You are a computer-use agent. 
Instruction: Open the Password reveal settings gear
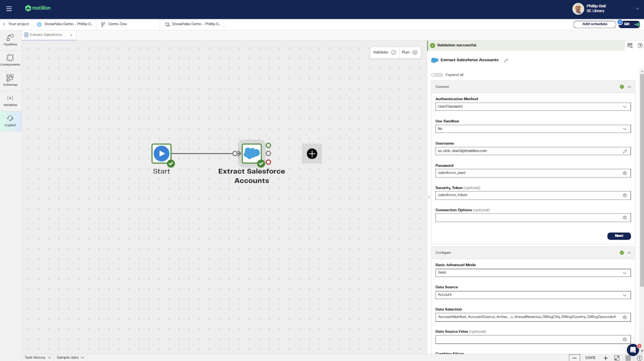pos(625,173)
